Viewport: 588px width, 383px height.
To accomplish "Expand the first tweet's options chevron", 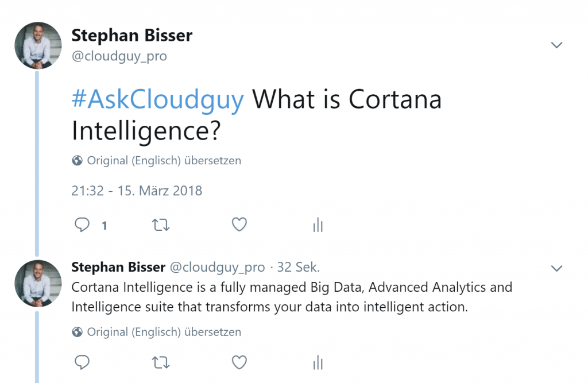I will [556, 45].
